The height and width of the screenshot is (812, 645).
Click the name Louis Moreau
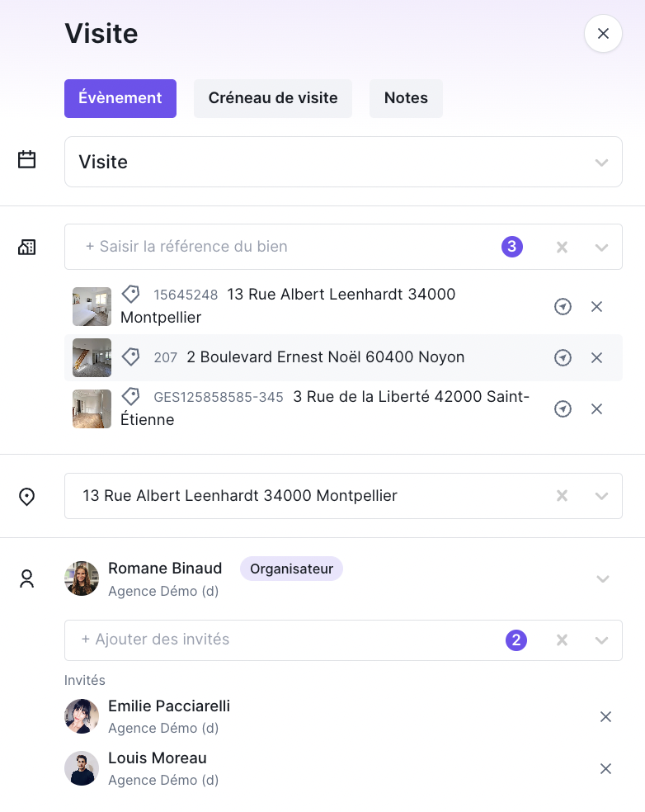(158, 758)
